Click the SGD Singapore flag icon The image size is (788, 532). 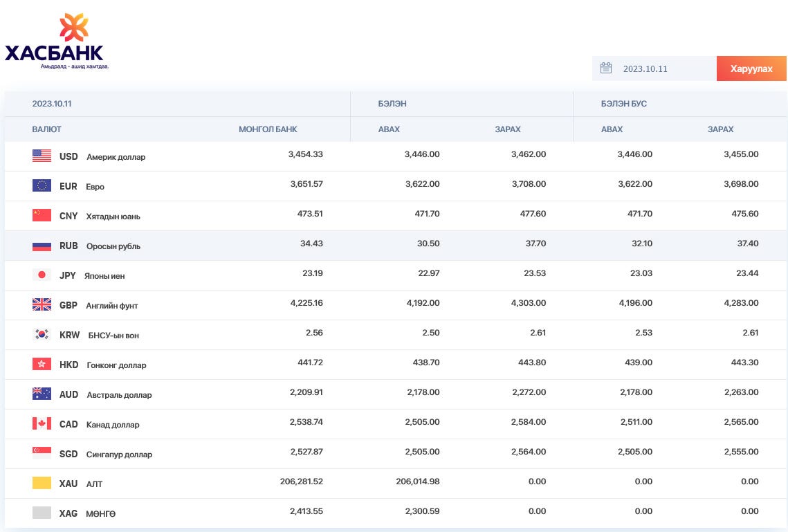[42, 453]
